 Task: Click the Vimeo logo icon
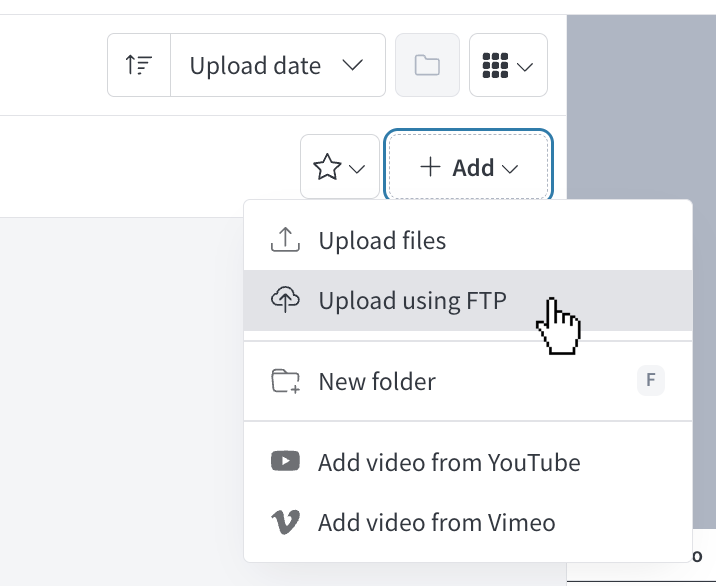click(x=286, y=522)
